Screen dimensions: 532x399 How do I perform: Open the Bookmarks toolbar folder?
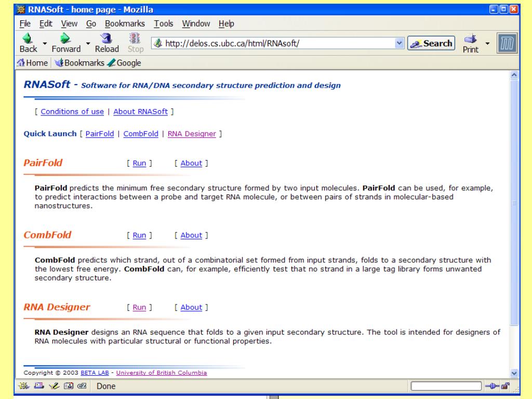pyautogui.click(x=80, y=63)
